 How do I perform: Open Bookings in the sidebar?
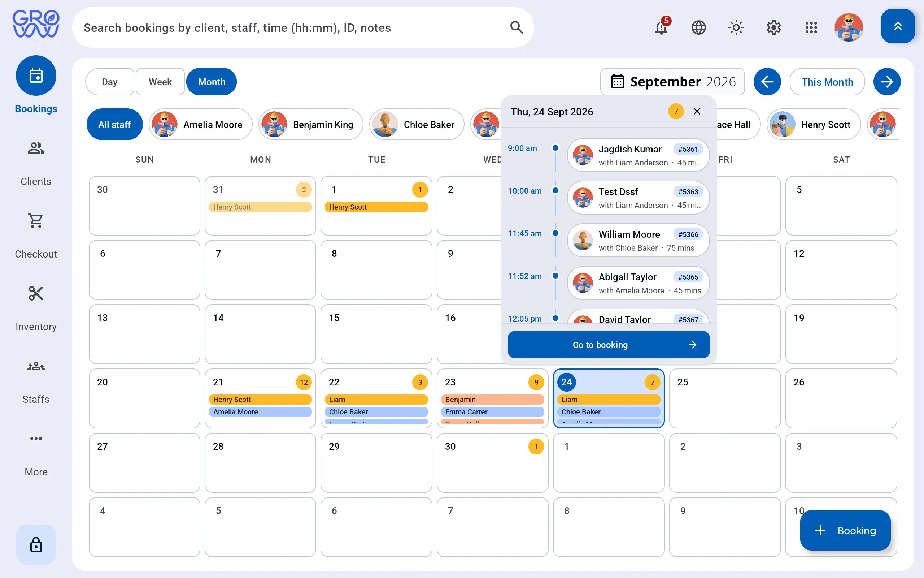coord(36,85)
